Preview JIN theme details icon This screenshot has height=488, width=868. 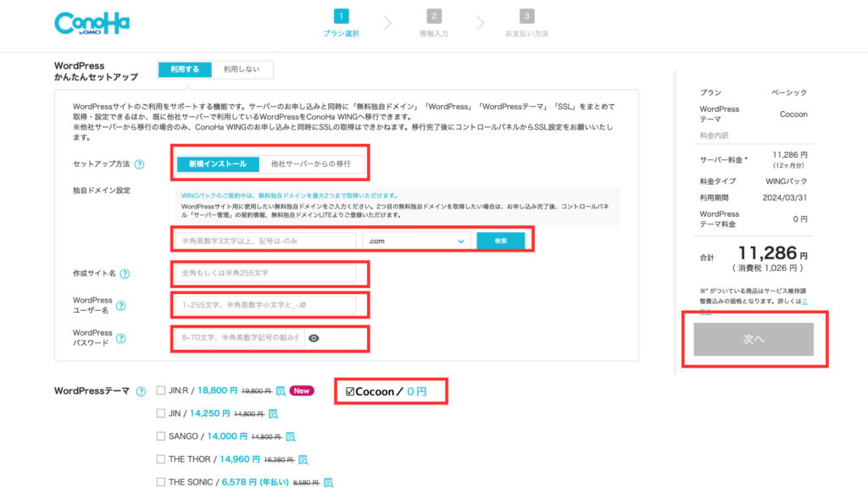point(273,413)
